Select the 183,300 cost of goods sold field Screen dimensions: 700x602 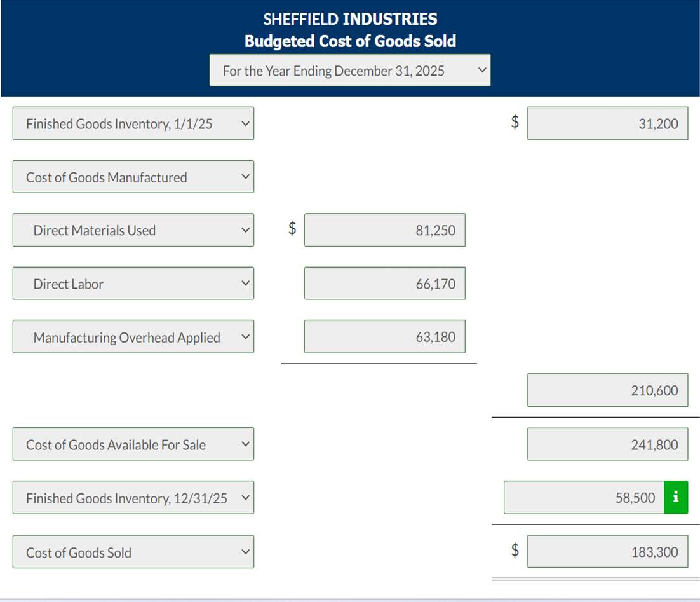607,551
